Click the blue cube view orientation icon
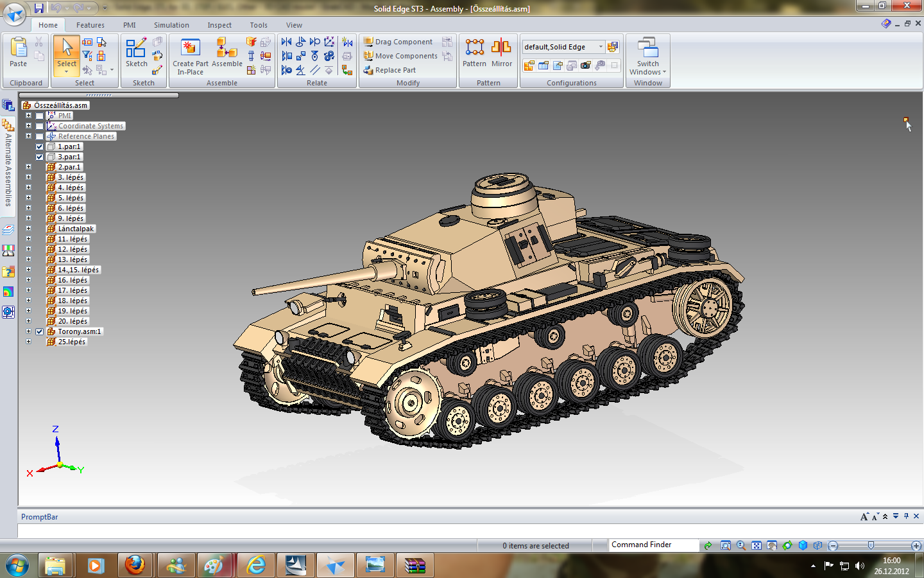This screenshot has height=578, width=924. pos(803,545)
